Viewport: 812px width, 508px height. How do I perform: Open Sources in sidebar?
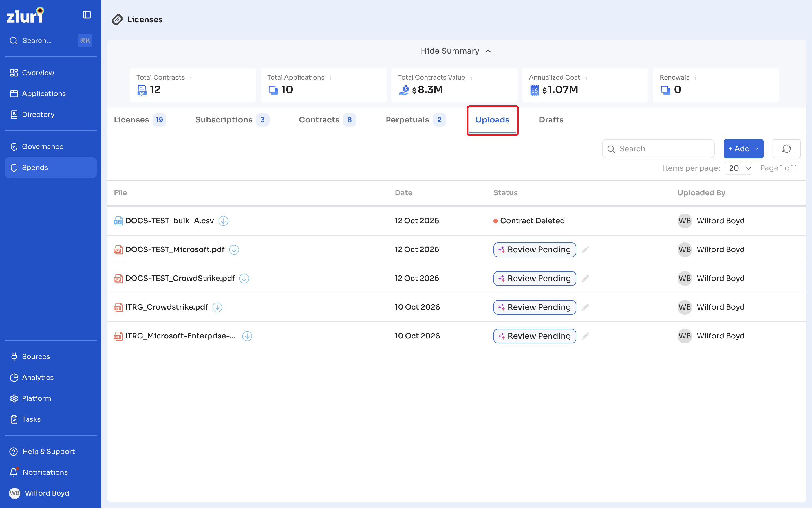pyautogui.click(x=51, y=357)
